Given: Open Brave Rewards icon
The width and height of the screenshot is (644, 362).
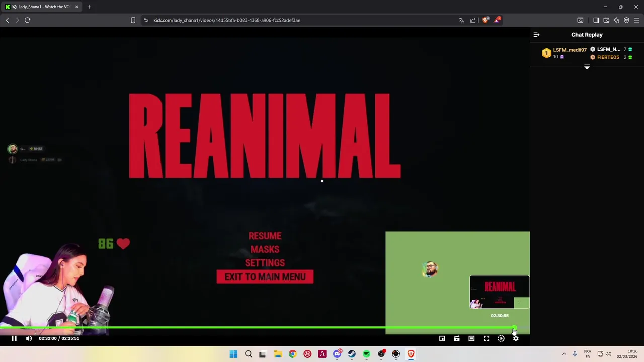Looking at the screenshot, I should click(497, 20).
